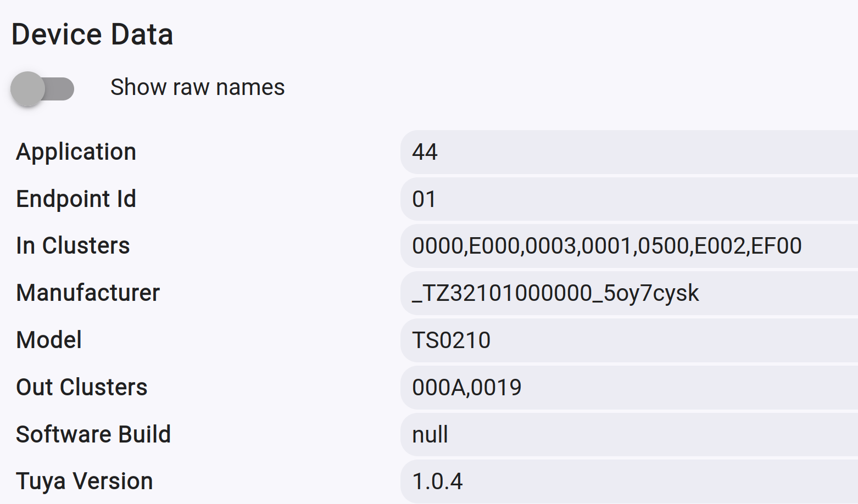The image size is (858, 504).
Task: Click the Manufacturer value _TZ32101000000_5oy7cysk
Action: click(x=555, y=293)
